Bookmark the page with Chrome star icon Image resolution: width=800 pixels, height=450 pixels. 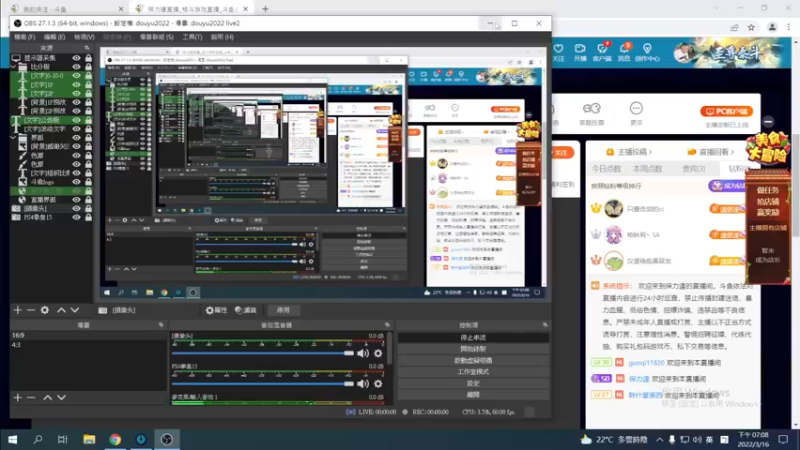[751, 28]
